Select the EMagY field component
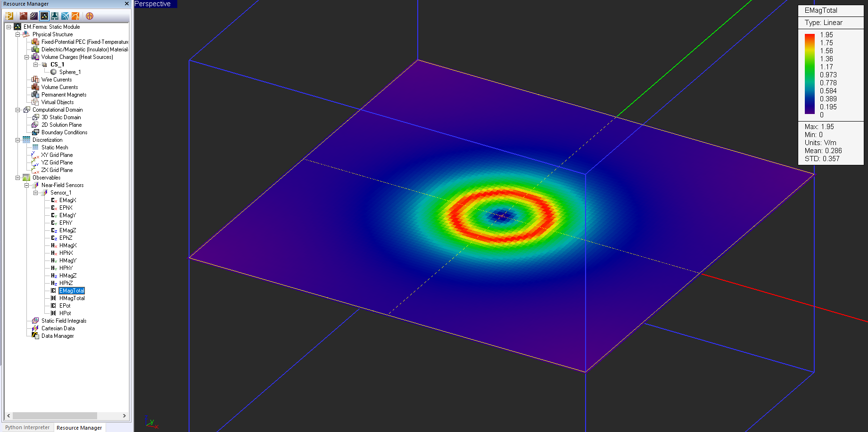 click(x=68, y=215)
